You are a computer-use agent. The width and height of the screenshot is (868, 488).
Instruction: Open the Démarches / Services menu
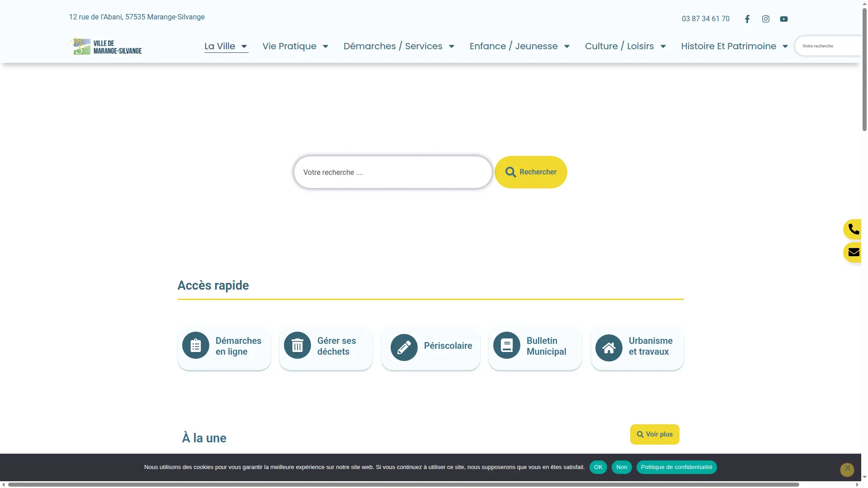coord(393,46)
